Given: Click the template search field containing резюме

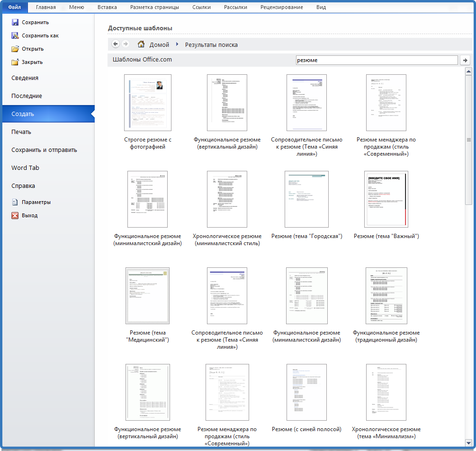Looking at the screenshot, I should (x=376, y=60).
